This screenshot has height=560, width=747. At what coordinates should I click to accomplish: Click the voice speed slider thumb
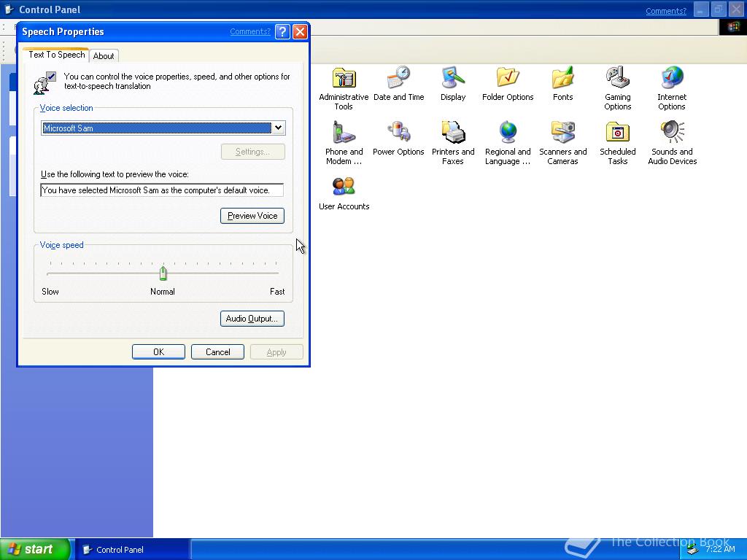pos(163,273)
